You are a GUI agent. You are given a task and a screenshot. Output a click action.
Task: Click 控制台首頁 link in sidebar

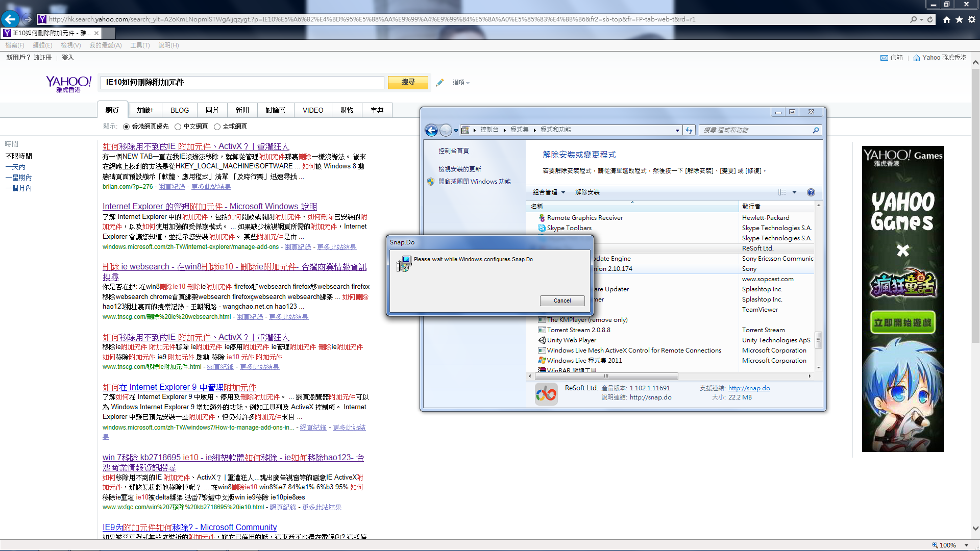(x=454, y=151)
